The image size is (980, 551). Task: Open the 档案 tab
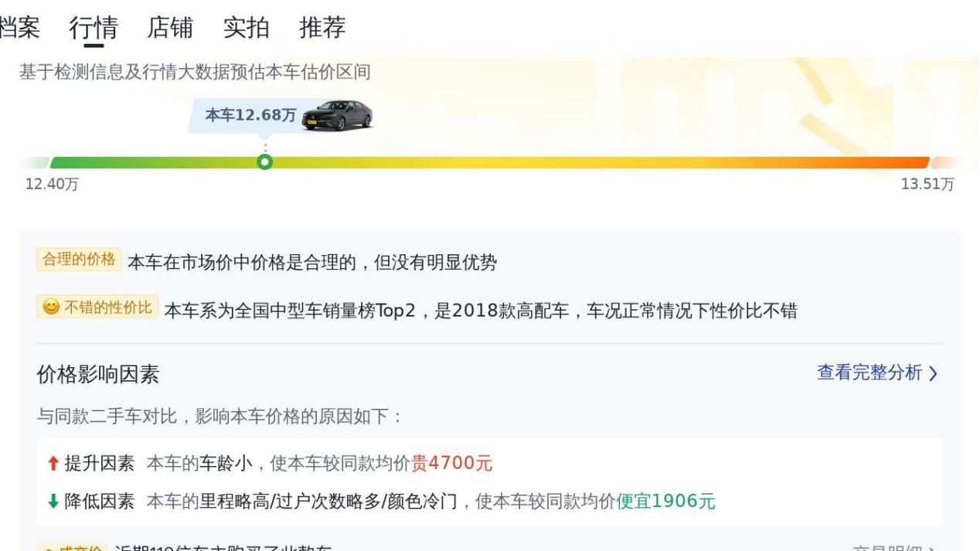(x=19, y=28)
